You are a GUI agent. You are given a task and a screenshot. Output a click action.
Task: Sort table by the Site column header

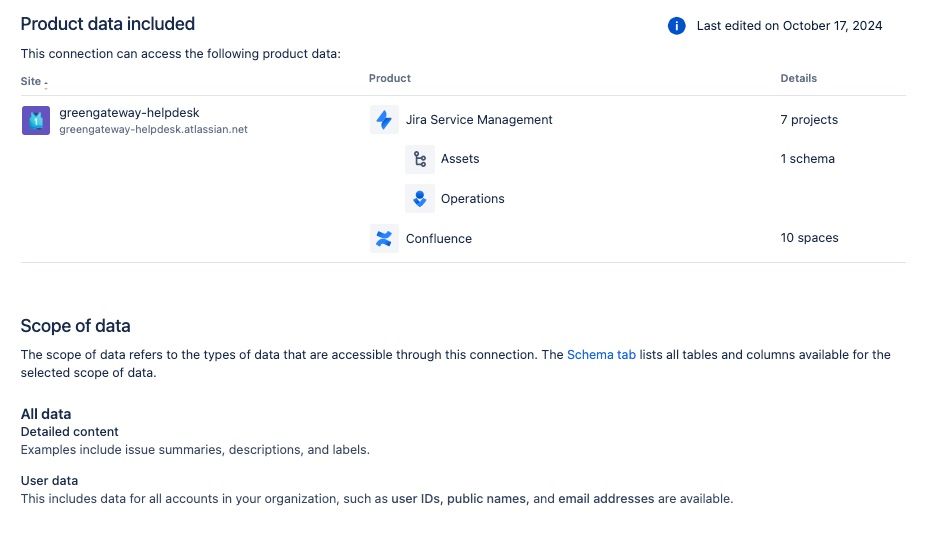34,82
